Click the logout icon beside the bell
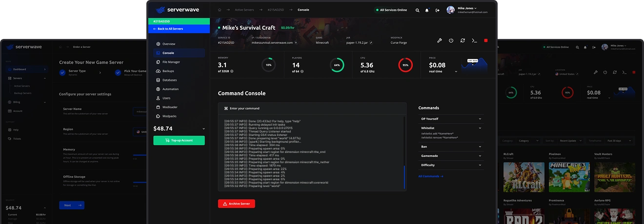Screen dimensions: 644x224 click(438, 10)
